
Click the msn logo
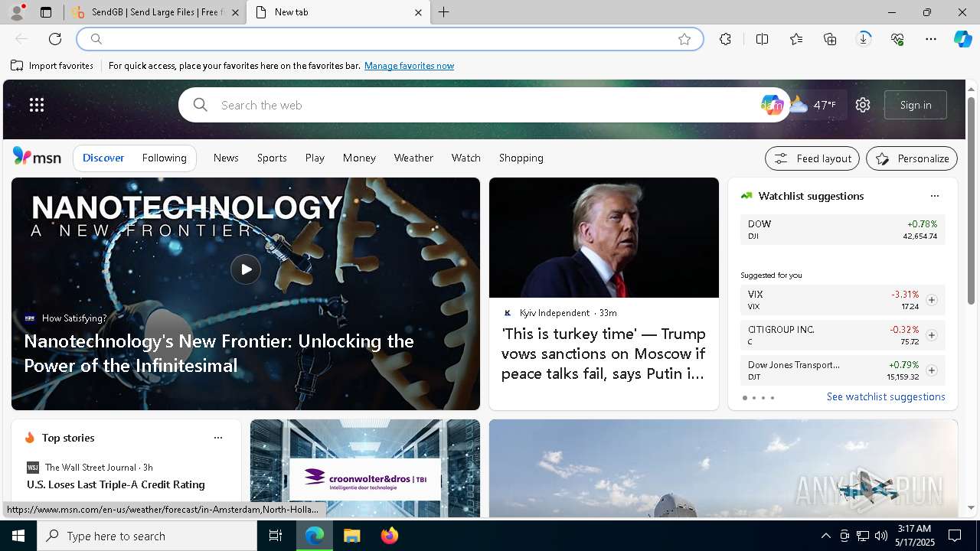point(37,157)
